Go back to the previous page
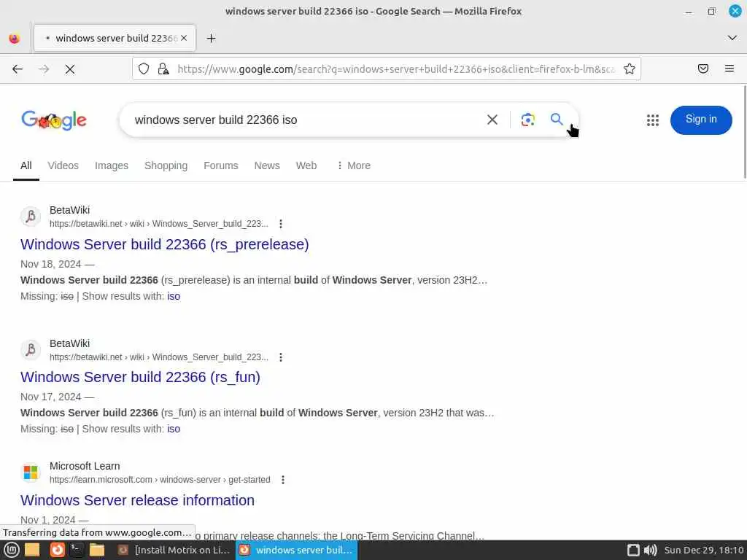This screenshot has width=747, height=560. pos(18,69)
